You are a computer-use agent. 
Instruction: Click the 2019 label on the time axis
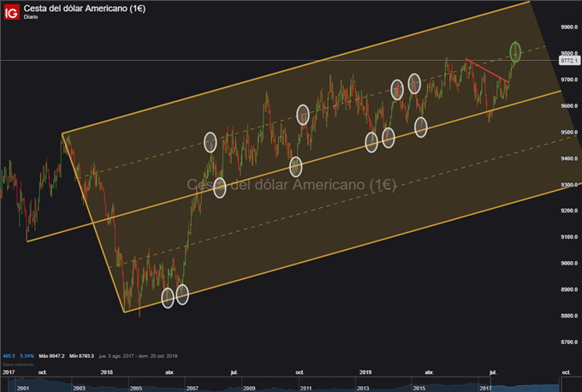(x=365, y=372)
